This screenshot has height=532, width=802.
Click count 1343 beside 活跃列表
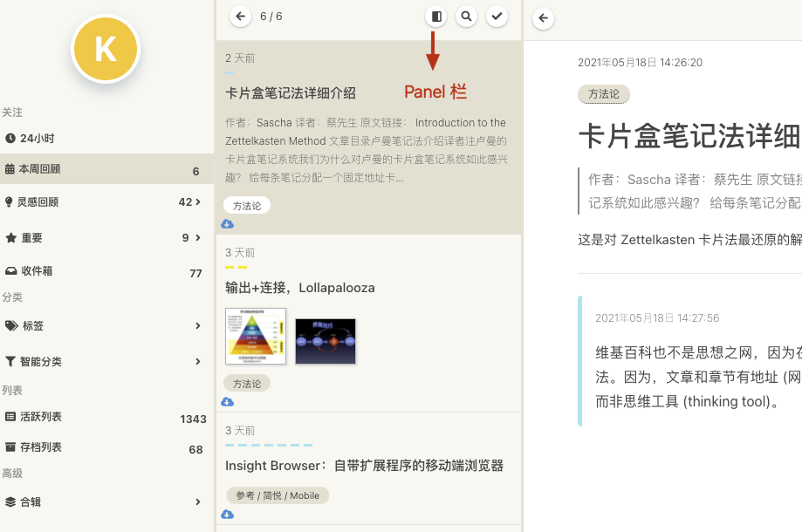pyautogui.click(x=194, y=419)
